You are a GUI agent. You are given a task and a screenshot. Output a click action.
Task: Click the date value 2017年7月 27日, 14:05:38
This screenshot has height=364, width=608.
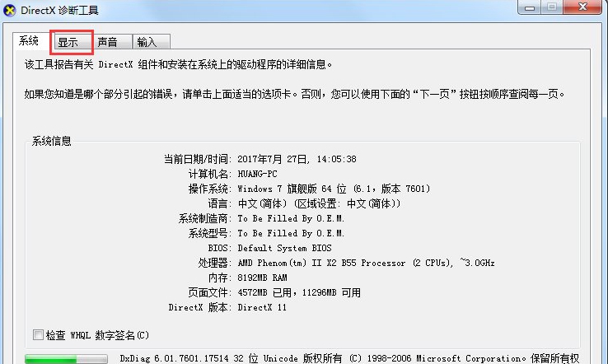297,159
